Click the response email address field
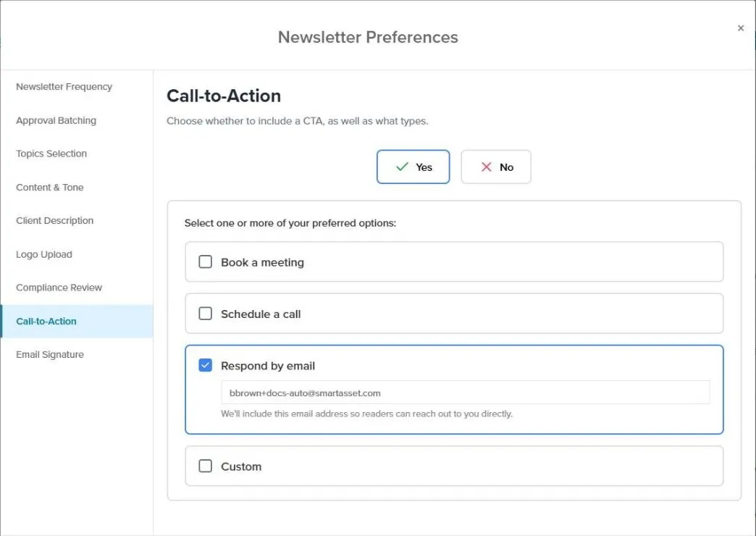756x536 pixels. click(466, 393)
